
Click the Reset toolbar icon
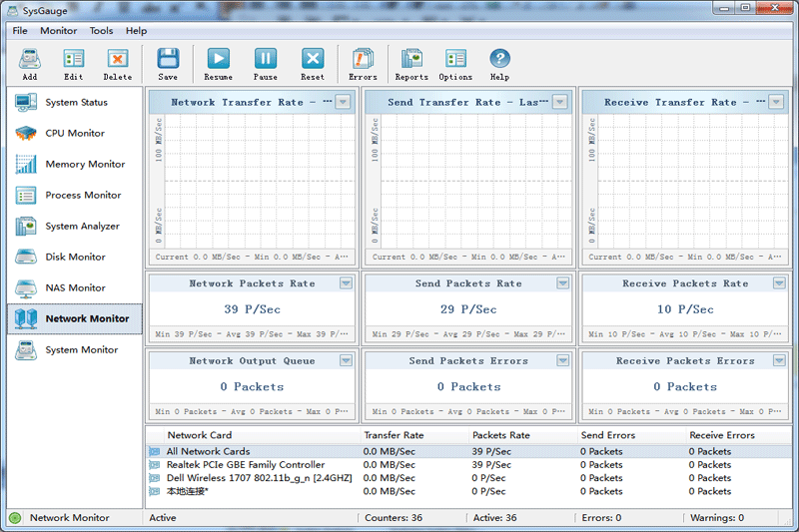(x=313, y=62)
